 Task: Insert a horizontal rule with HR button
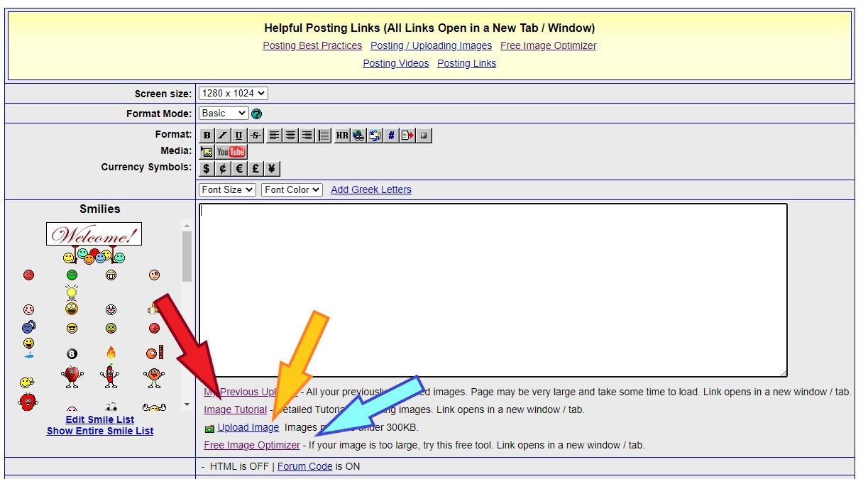pos(342,135)
